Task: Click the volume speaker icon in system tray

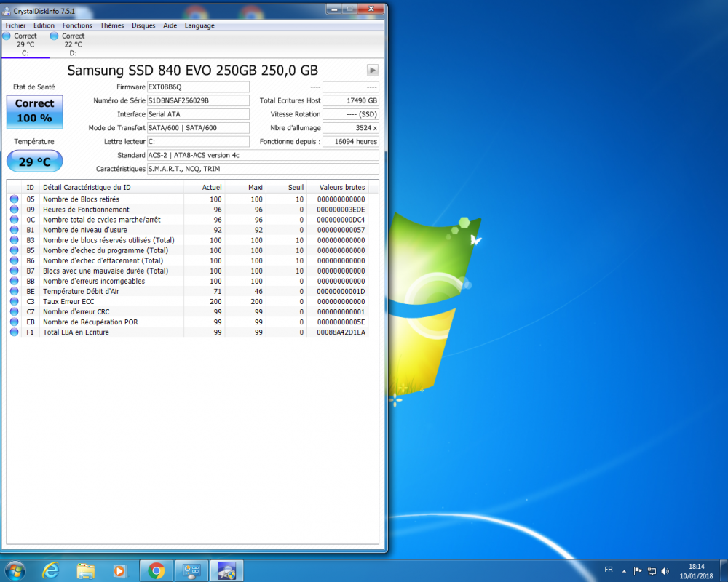Action: click(665, 571)
